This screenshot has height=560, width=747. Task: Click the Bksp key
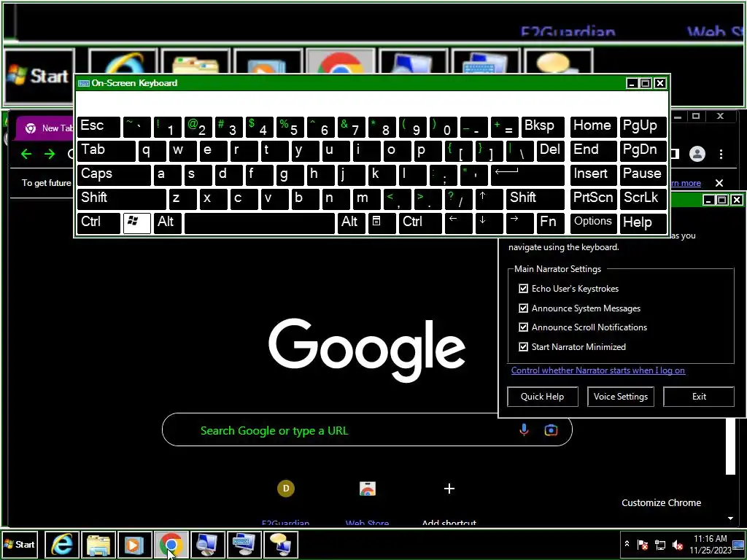point(543,127)
